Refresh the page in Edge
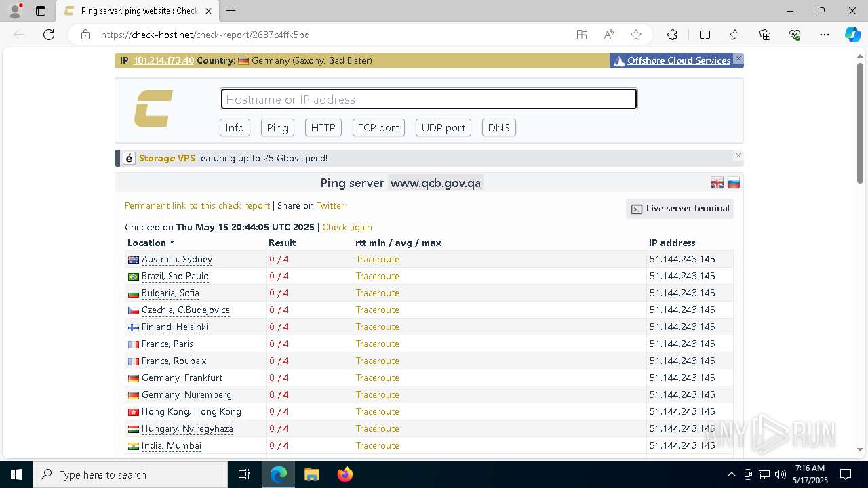868x488 pixels. pos(49,35)
